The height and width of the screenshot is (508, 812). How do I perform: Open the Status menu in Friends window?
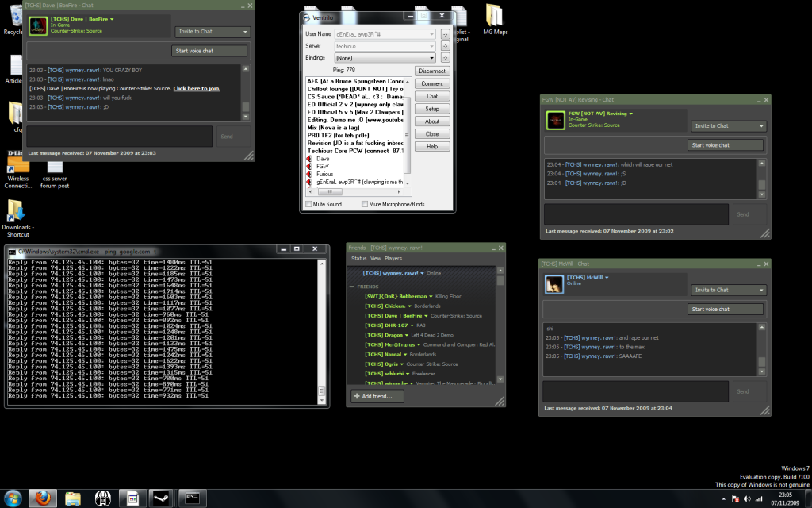(x=359, y=259)
